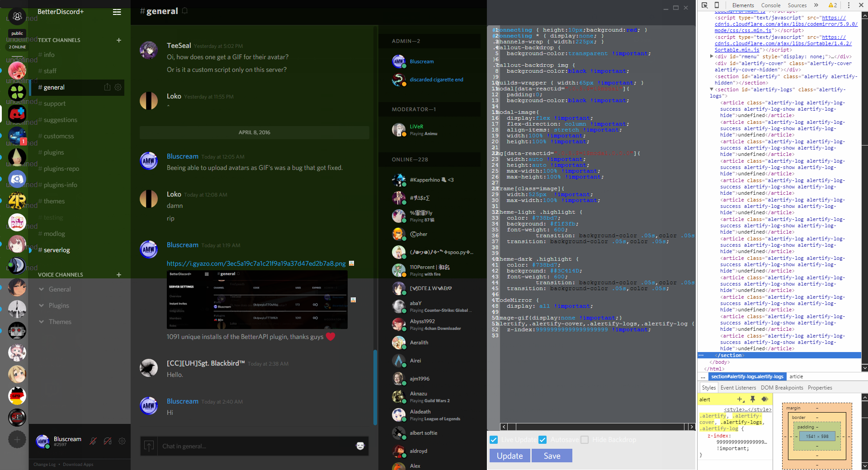Open the friends home icon in the server list
Screen dimensions: 868x470
pyautogui.click(x=17, y=17)
